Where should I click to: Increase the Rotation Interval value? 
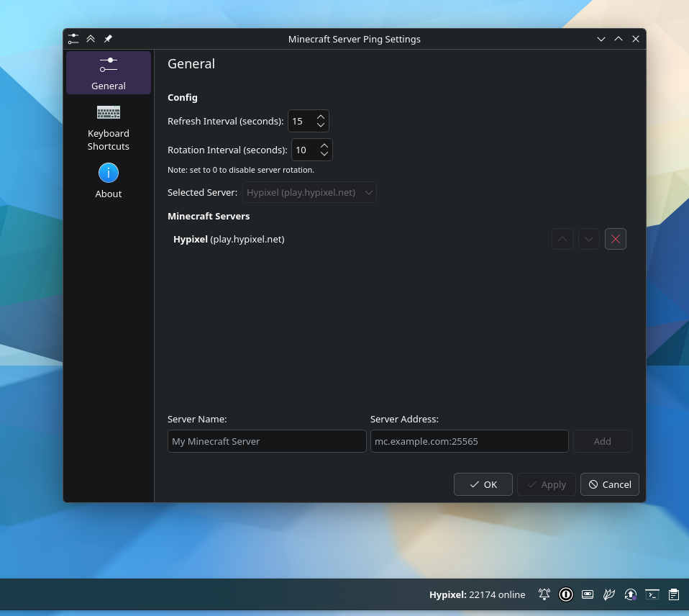tap(324, 146)
